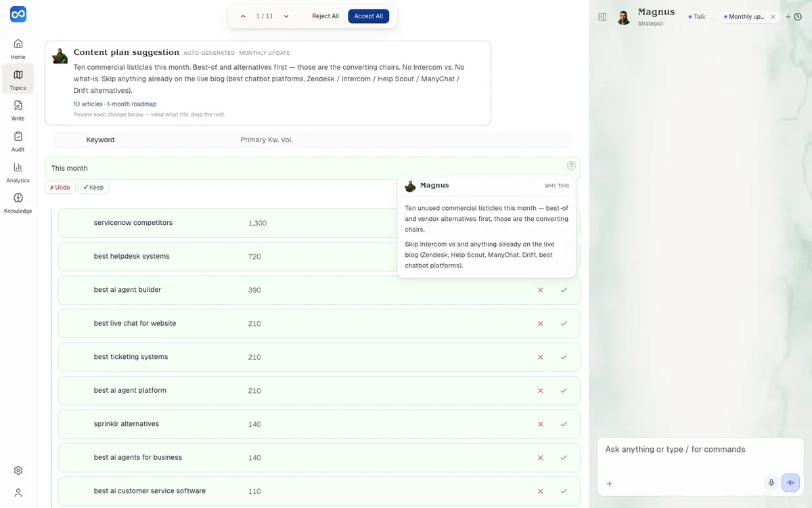Go to Home in sidebar
The height and width of the screenshot is (508, 812).
(x=18, y=48)
